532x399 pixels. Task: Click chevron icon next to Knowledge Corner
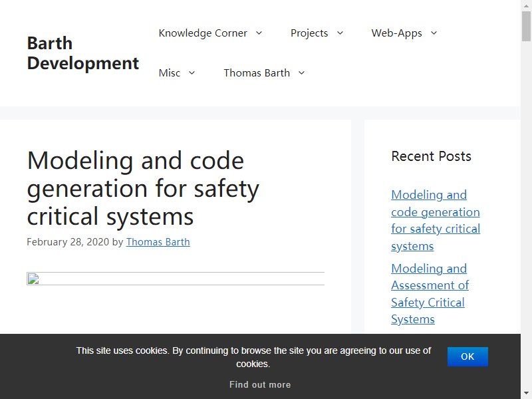coord(259,33)
